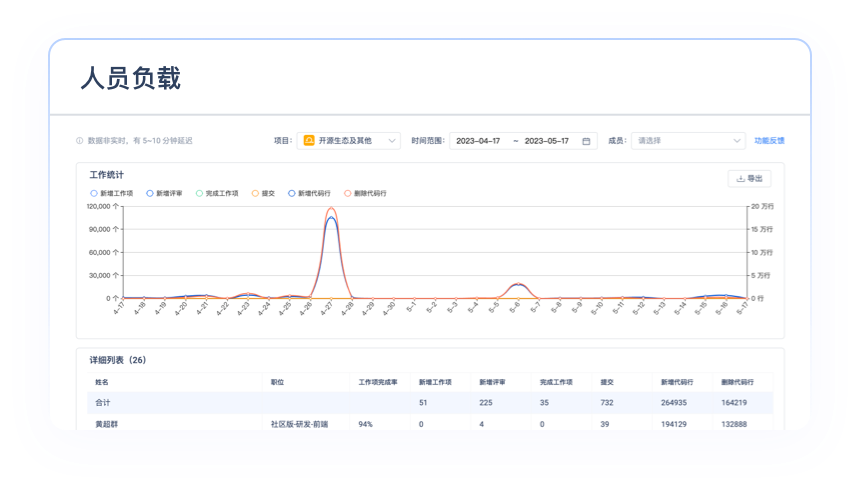The height and width of the screenshot is (490, 860).
Task: Toggle the 提交 legend series
Action: [x=263, y=193]
